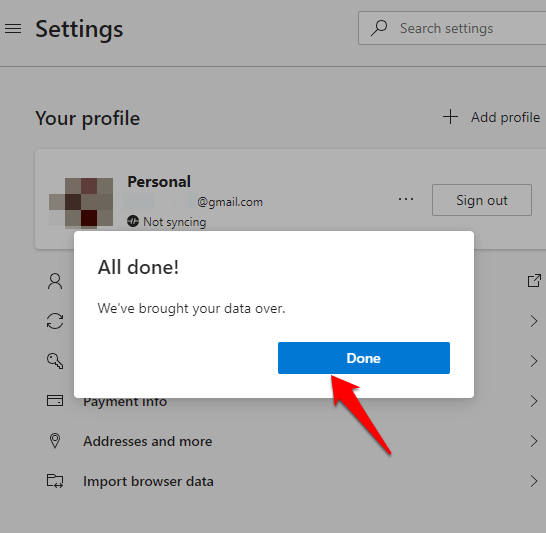The image size is (546, 533).
Task: Click the search magnifier icon
Action: (x=379, y=28)
